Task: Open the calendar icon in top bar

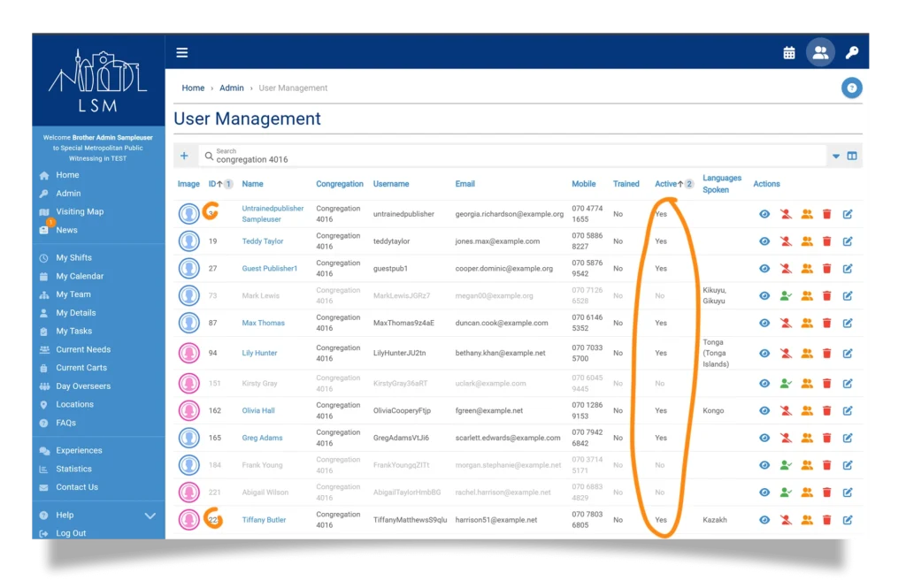Action: [x=788, y=53]
